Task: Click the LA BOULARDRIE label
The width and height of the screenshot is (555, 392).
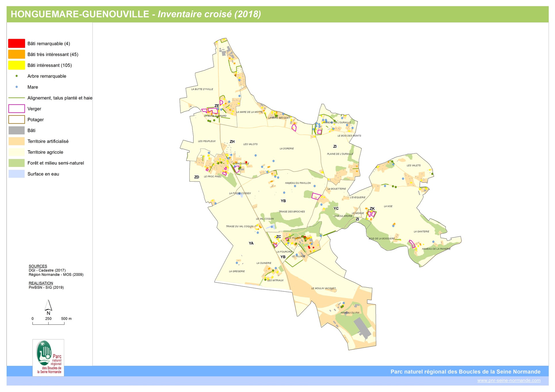Action: point(343,216)
